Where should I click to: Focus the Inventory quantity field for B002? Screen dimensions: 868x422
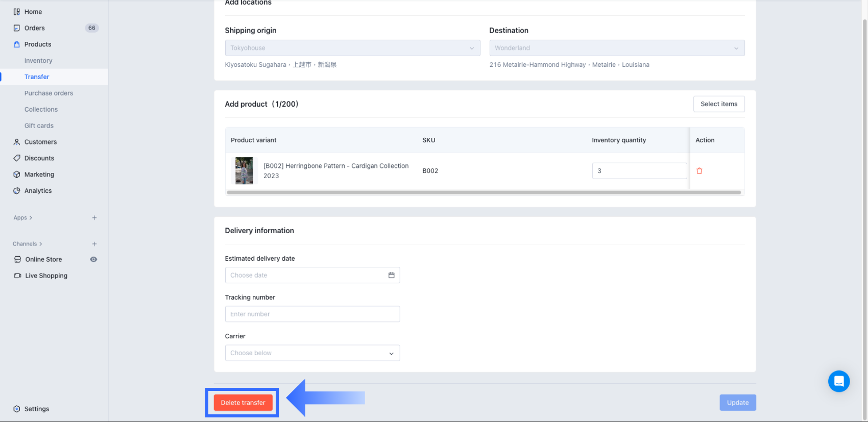tap(639, 171)
